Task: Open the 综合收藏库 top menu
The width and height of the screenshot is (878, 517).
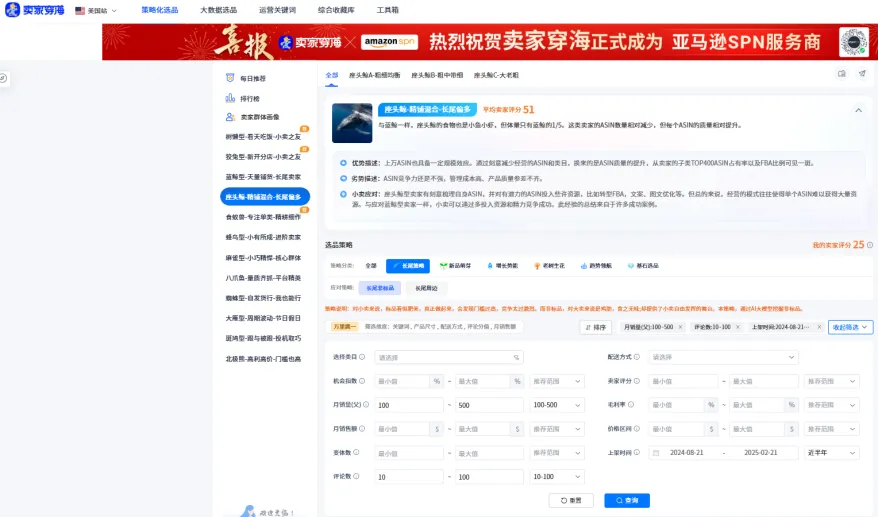Action: tap(336, 10)
